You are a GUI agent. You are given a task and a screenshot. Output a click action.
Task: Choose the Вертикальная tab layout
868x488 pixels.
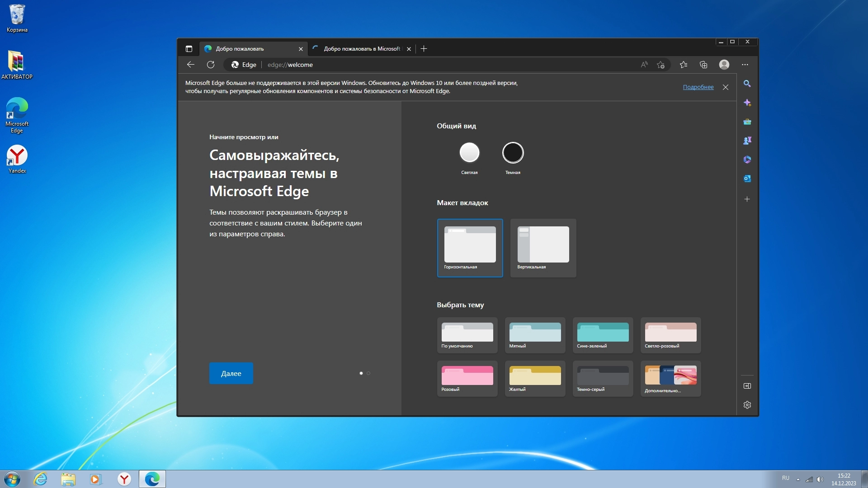[543, 248]
